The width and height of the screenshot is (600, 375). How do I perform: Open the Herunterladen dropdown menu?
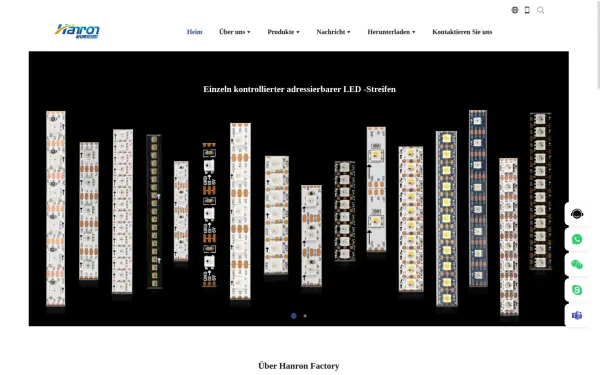391,32
